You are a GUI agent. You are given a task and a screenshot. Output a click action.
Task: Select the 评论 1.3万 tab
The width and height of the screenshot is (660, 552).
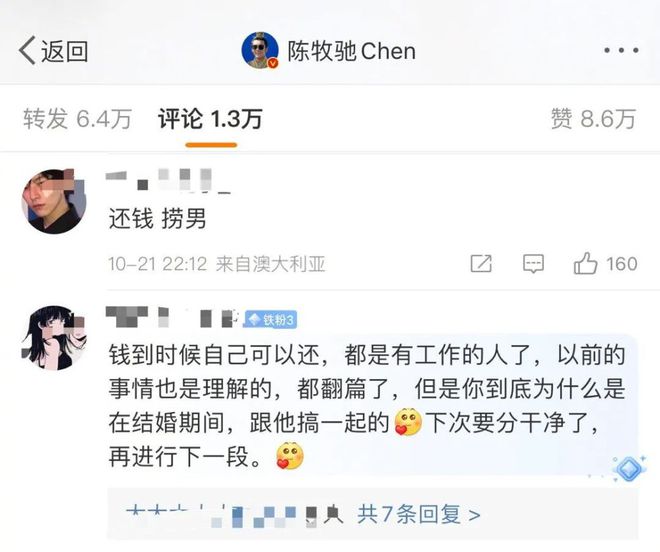click(210, 119)
